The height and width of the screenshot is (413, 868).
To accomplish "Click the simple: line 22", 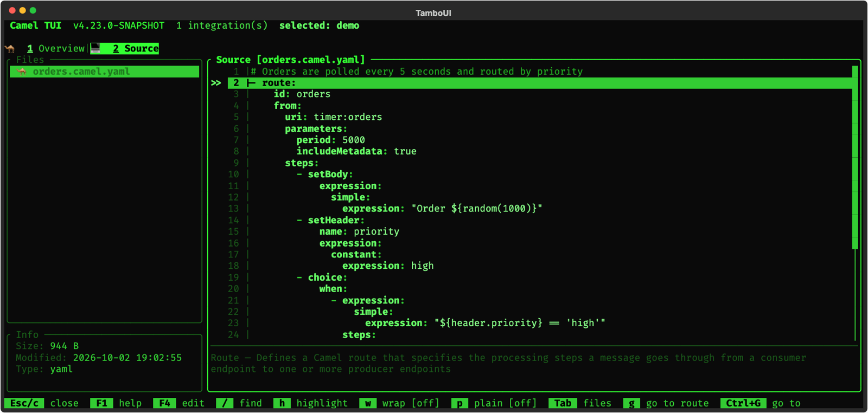I will (373, 312).
